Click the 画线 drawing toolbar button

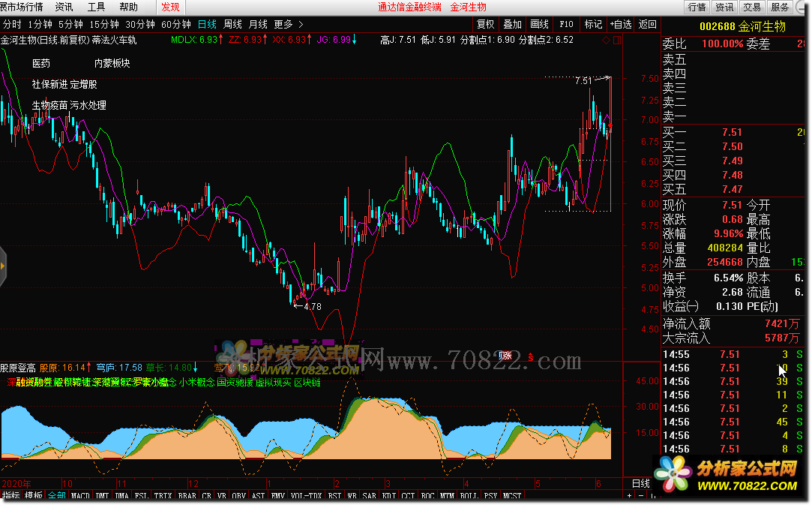(539, 24)
